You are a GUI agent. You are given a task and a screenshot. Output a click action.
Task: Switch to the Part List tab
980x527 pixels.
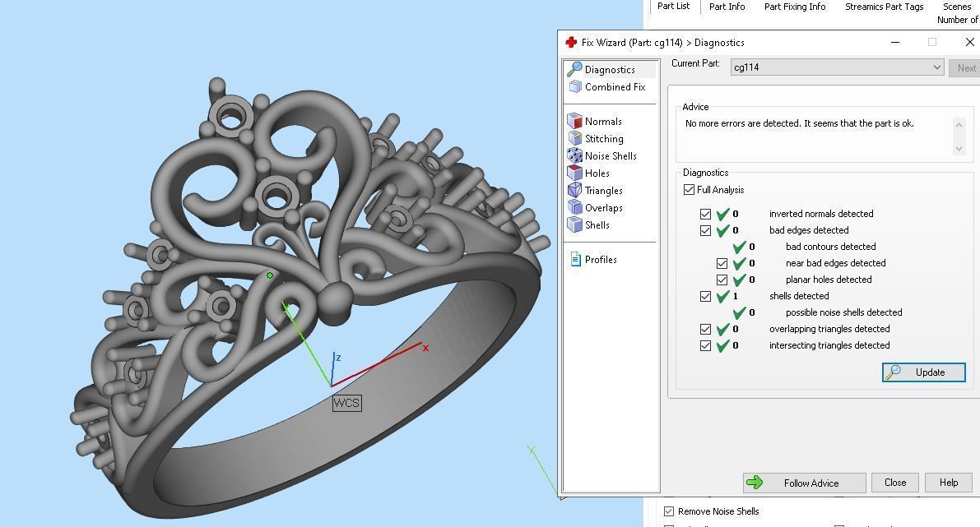click(x=673, y=7)
